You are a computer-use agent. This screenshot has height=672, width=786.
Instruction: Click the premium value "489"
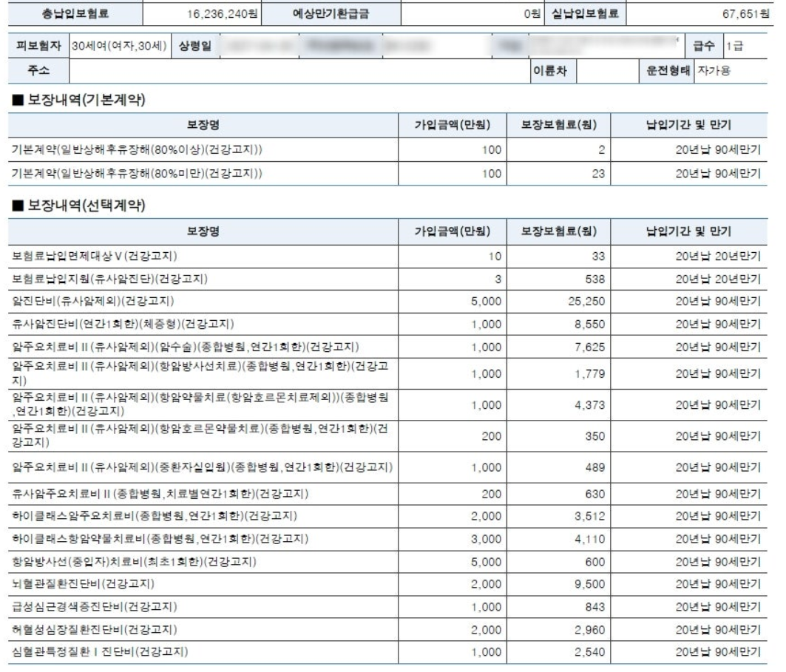[x=595, y=467]
